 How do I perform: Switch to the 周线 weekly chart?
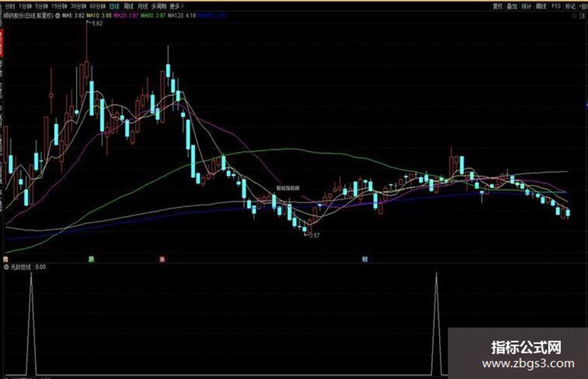pos(129,6)
